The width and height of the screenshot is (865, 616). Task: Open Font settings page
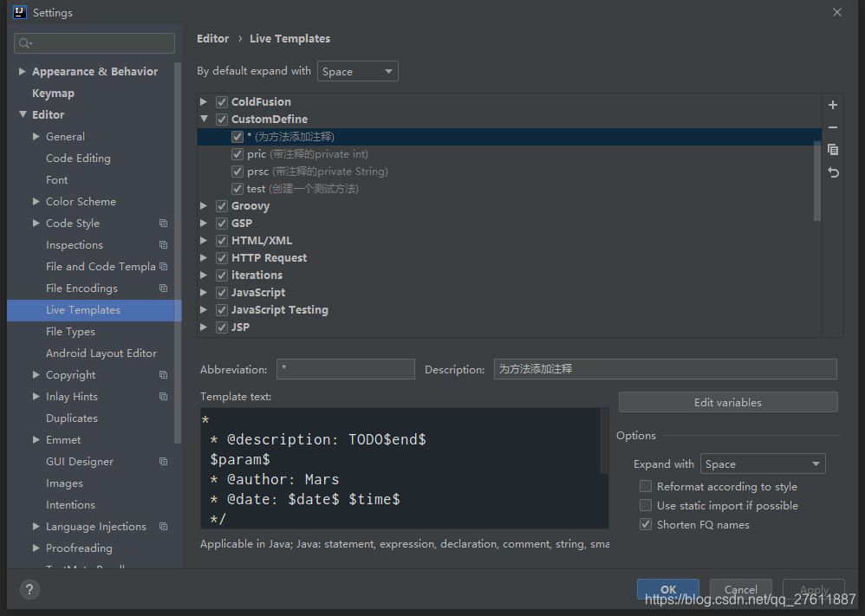[x=57, y=180]
